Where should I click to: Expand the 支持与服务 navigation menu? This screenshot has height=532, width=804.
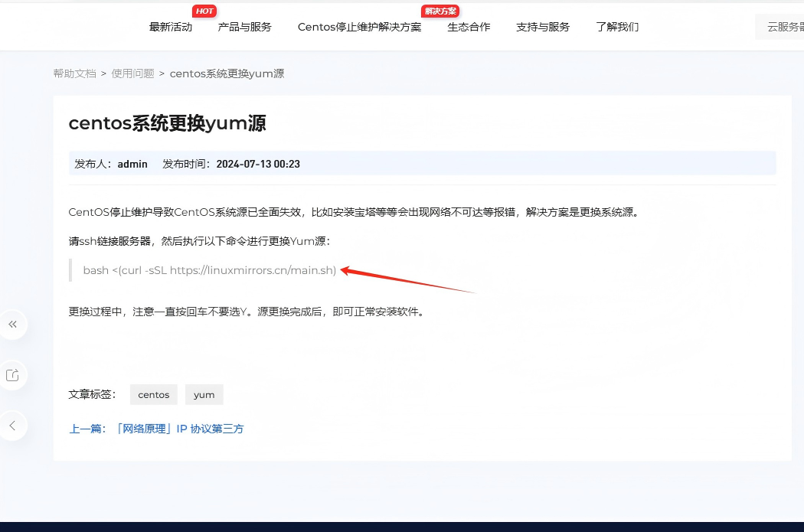(543, 27)
